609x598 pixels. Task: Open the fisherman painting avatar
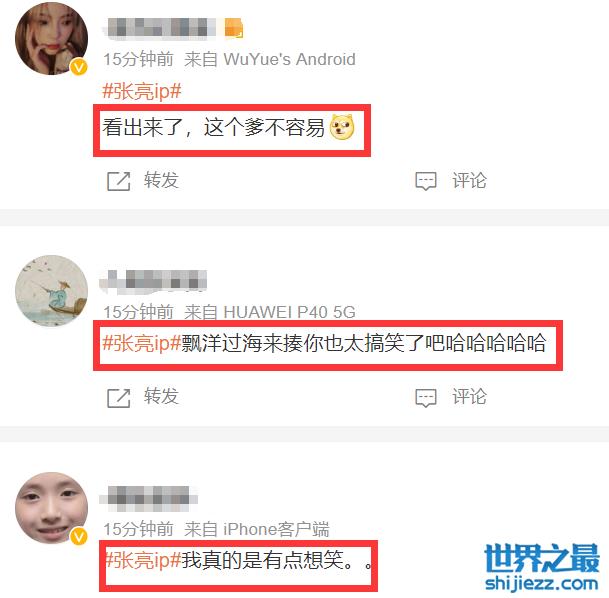(x=51, y=290)
